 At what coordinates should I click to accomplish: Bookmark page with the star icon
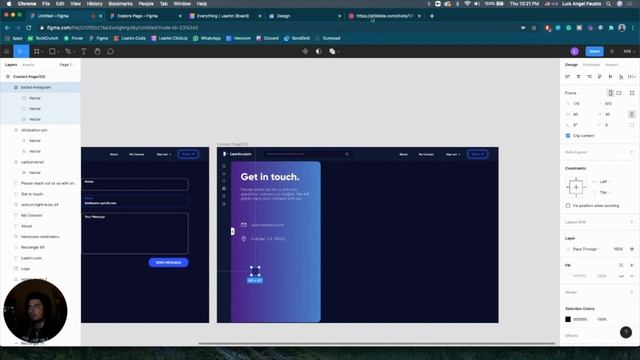tap(534, 28)
